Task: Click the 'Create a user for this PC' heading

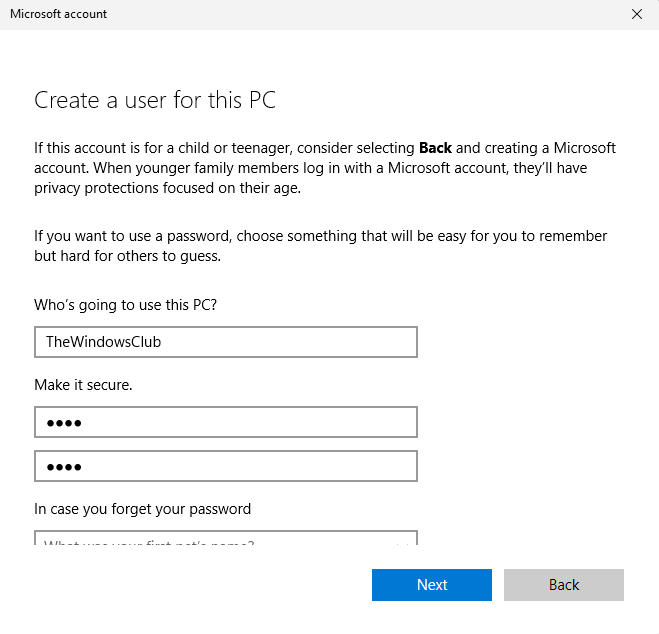Action: tap(155, 100)
